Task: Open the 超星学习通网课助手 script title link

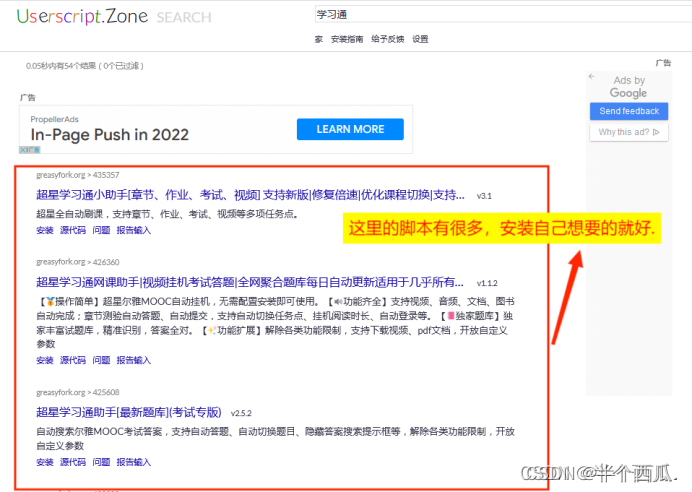Action: coord(250,282)
